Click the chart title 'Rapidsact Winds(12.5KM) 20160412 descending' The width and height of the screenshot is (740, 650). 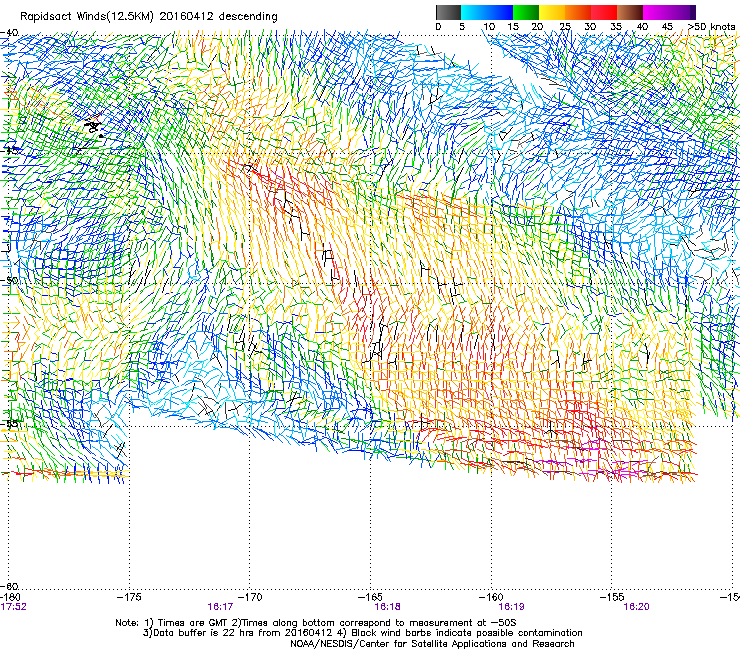[149, 17]
